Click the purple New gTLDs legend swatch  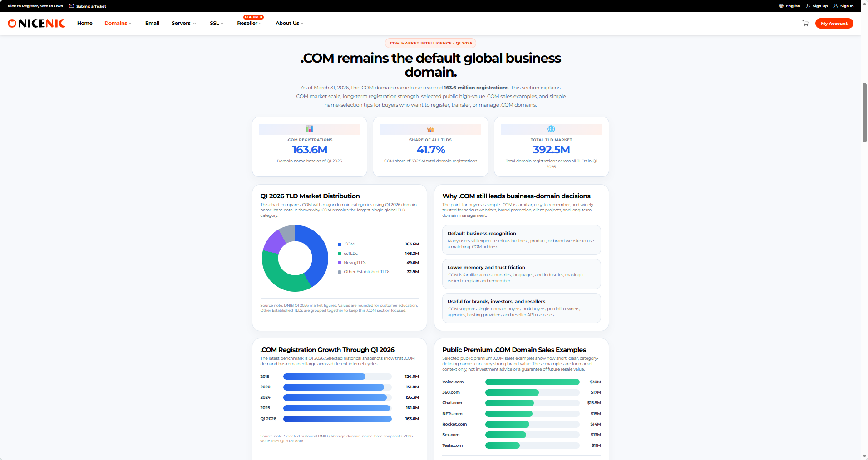click(x=340, y=263)
